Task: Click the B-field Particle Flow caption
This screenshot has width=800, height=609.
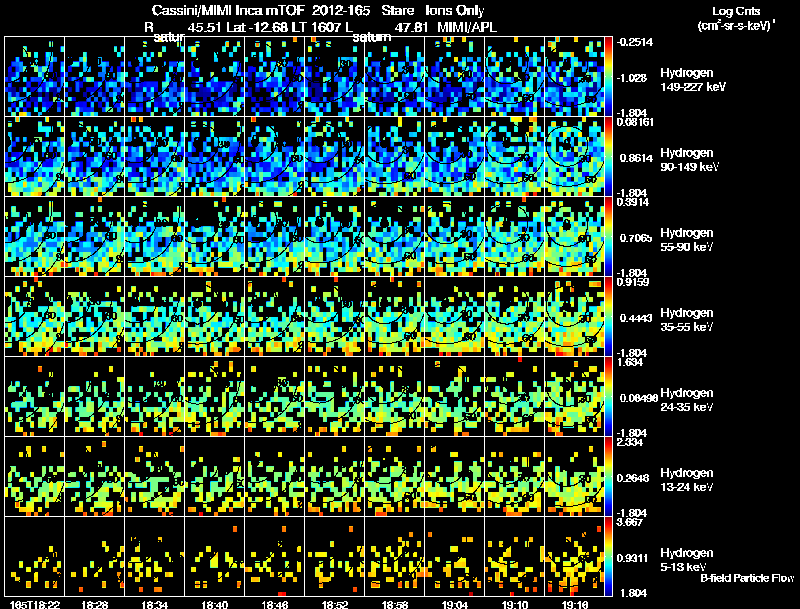Action: coord(747,578)
